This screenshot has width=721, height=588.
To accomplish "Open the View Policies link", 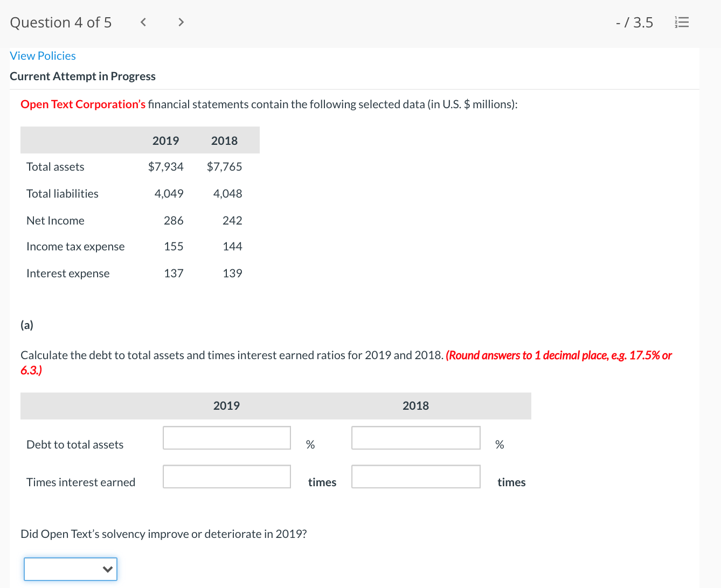I will (43, 55).
